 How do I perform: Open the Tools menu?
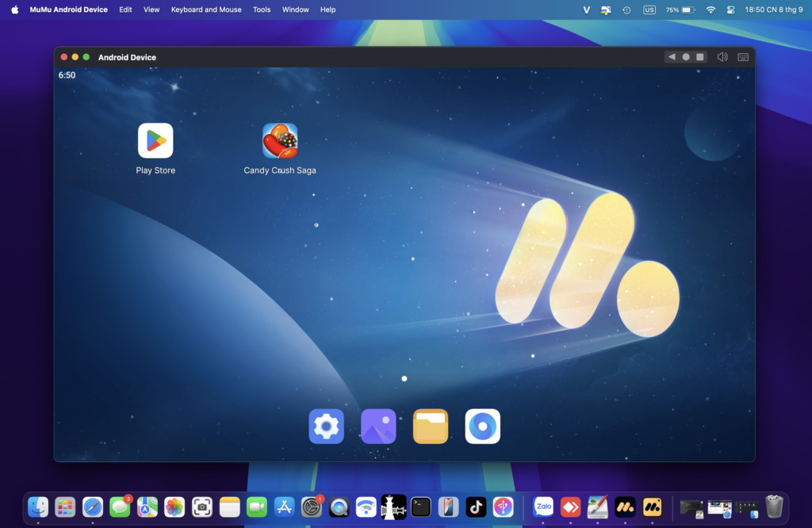pyautogui.click(x=261, y=10)
